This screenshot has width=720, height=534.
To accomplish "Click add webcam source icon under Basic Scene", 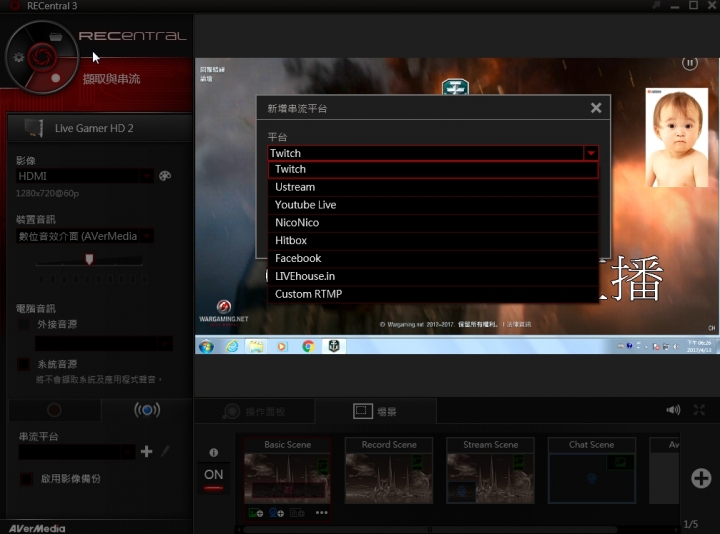I will coord(276,512).
